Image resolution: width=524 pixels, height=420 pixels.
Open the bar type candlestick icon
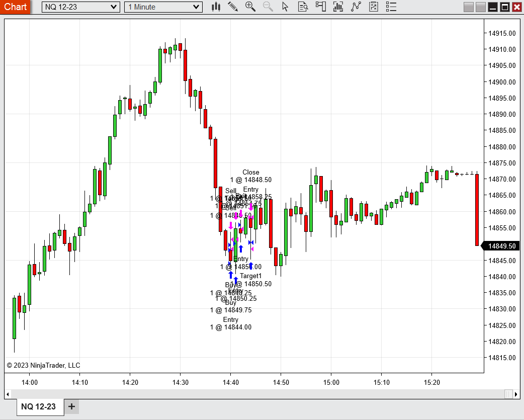coord(216,7)
